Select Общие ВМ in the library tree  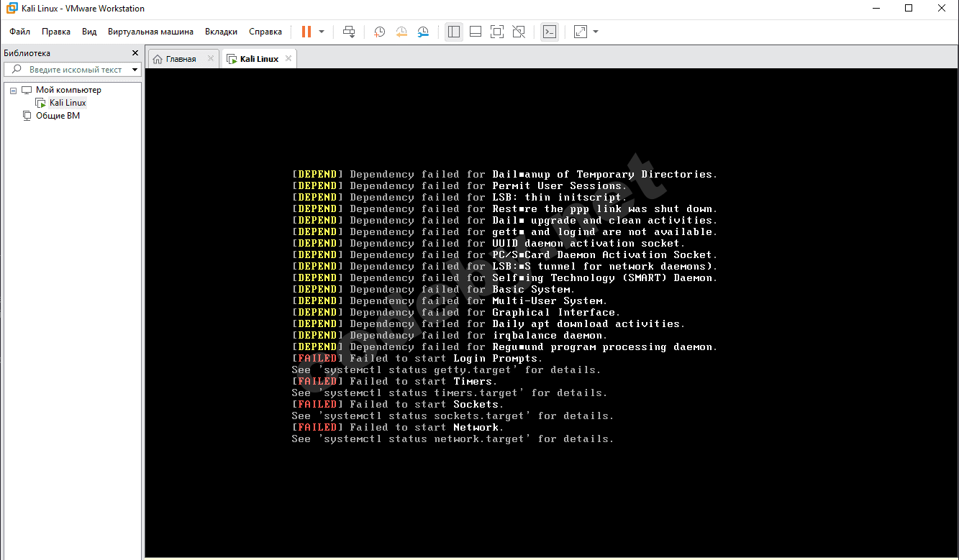coord(58,116)
